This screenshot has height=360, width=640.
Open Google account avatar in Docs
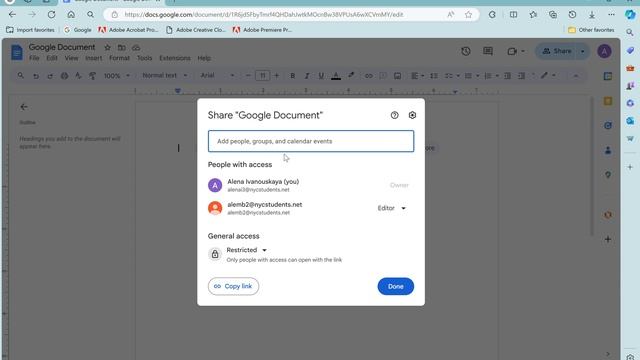tap(604, 51)
